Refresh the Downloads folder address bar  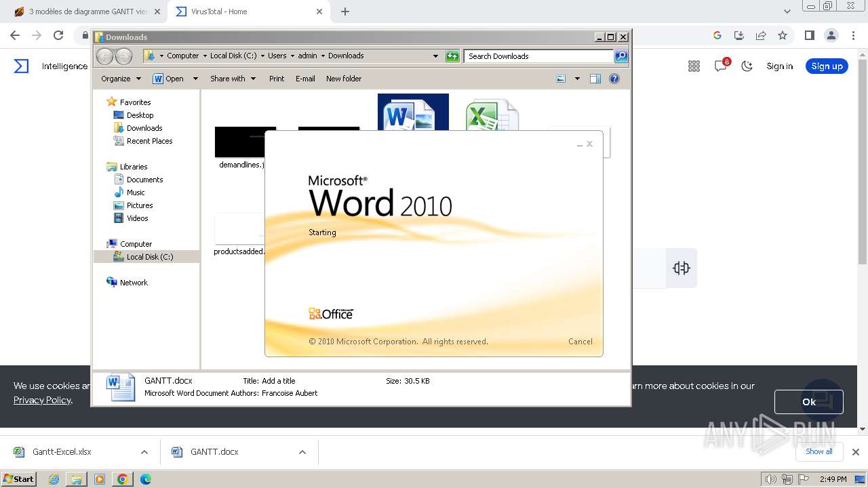452,56
